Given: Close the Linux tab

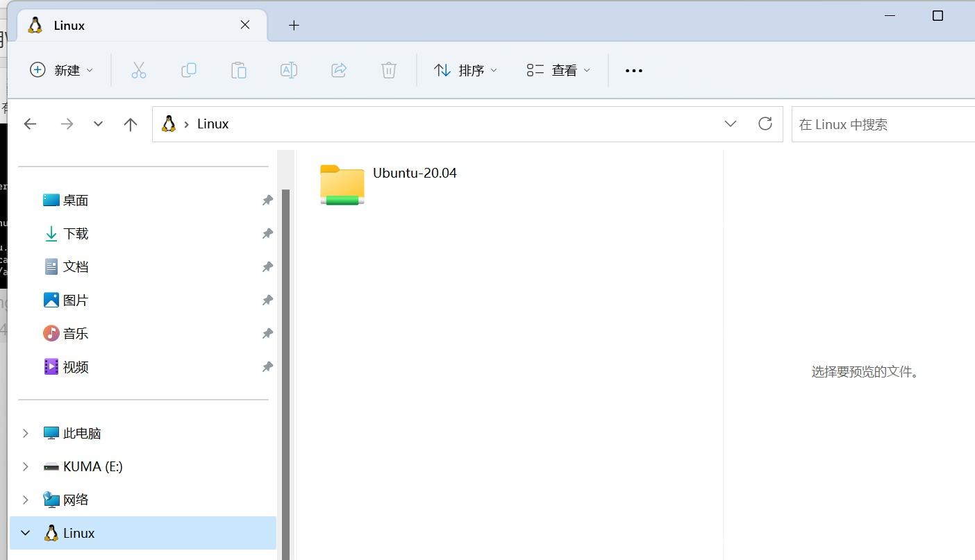Looking at the screenshot, I should coord(245,25).
